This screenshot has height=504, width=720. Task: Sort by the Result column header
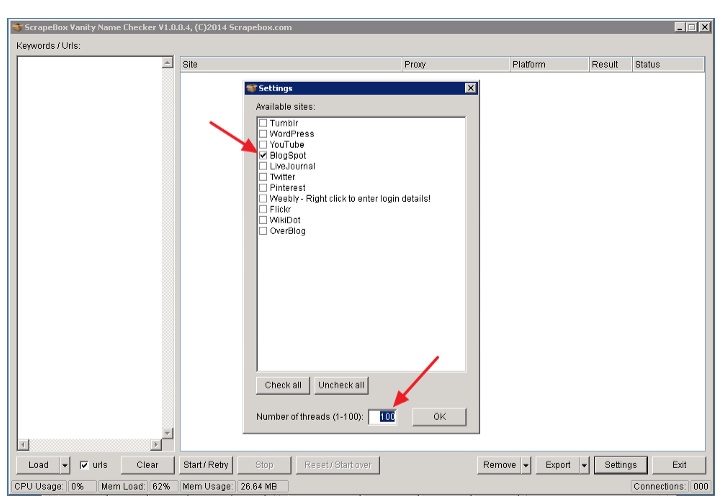pyautogui.click(x=611, y=64)
